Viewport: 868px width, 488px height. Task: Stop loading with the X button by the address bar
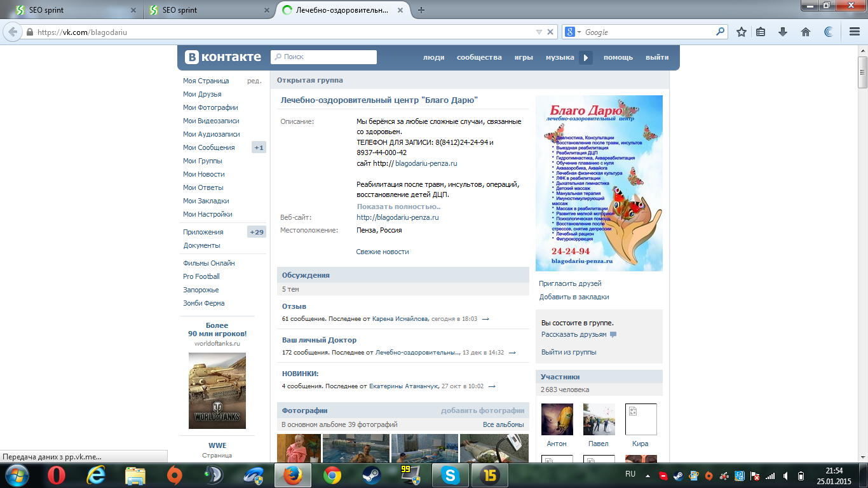pyautogui.click(x=551, y=32)
